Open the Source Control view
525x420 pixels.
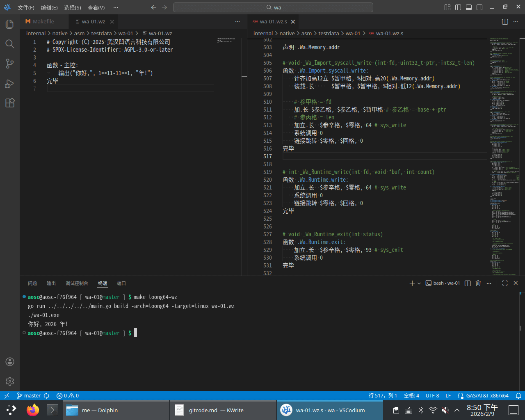point(10,64)
